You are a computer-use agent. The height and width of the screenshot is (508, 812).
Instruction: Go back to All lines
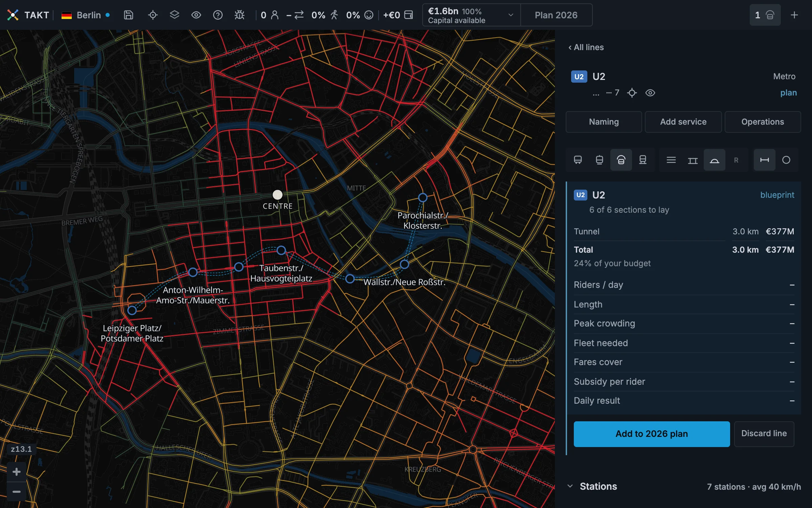pyautogui.click(x=586, y=47)
